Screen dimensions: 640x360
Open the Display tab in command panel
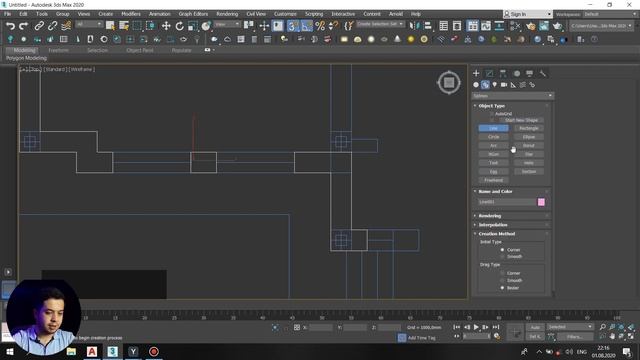tap(529, 73)
